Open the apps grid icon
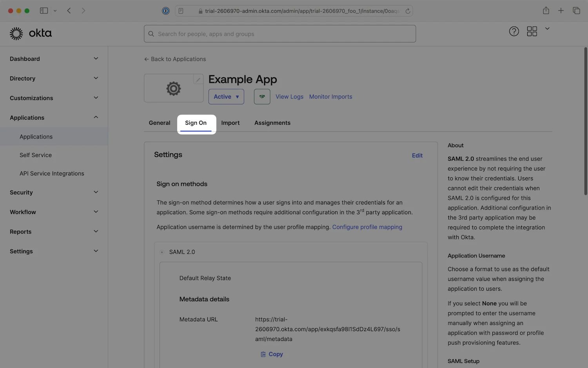This screenshot has width=588, height=368. coord(532,31)
